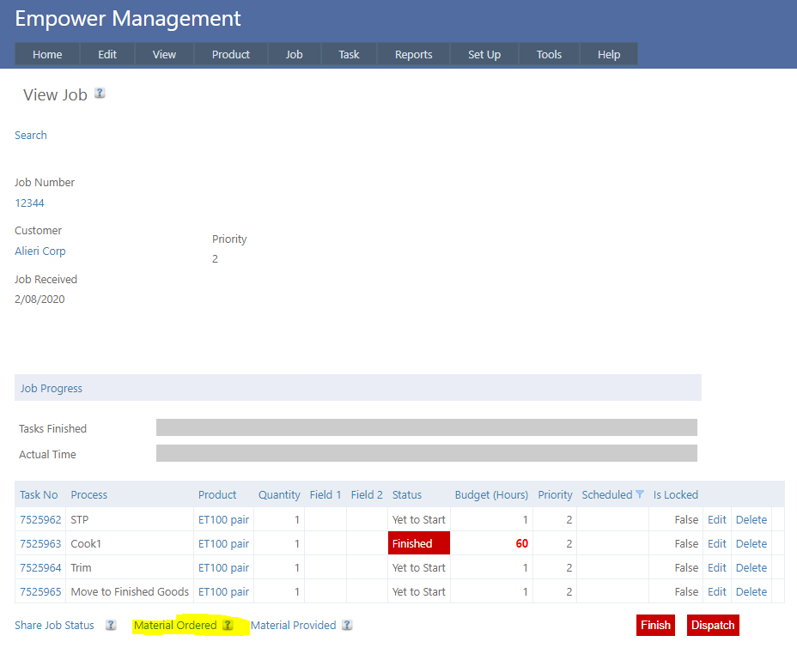Click help icon next to View Job

pos(100,94)
